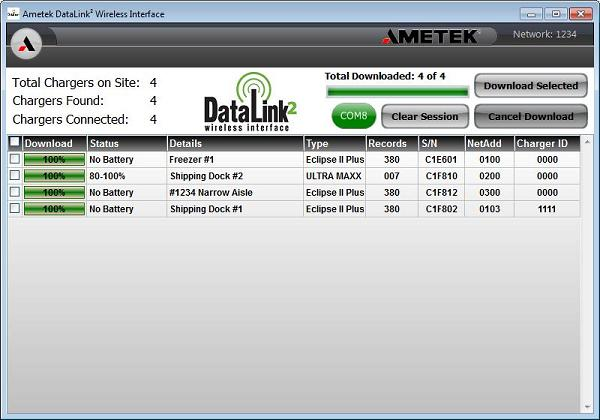Sort by the Status column header

(125, 144)
